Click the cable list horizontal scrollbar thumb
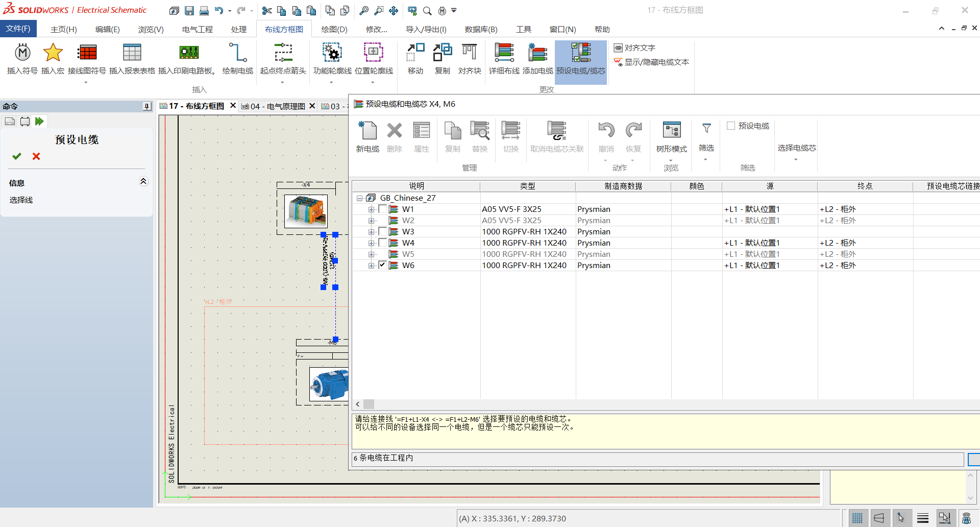Image resolution: width=980 pixels, height=527 pixels. pyautogui.click(x=369, y=404)
